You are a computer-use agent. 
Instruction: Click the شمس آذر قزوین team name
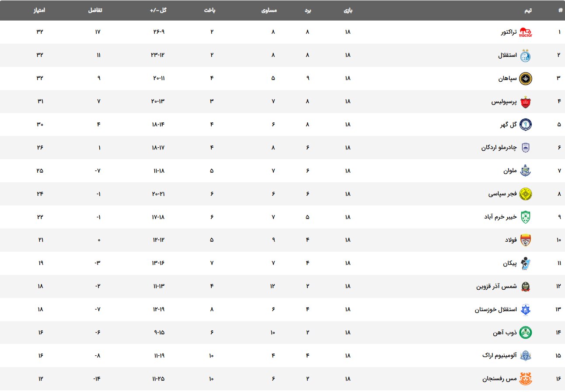(496, 286)
